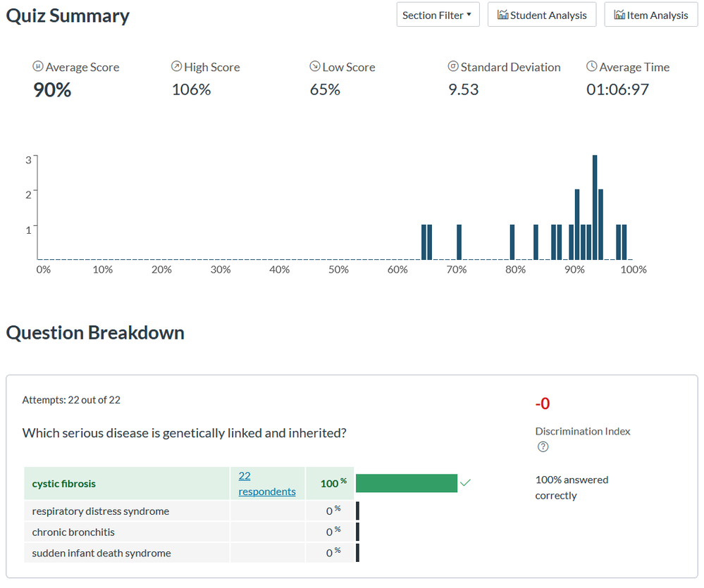Screen dimensions: 704x588
Task: Click the Low Score arrow icon
Action: [x=314, y=67]
